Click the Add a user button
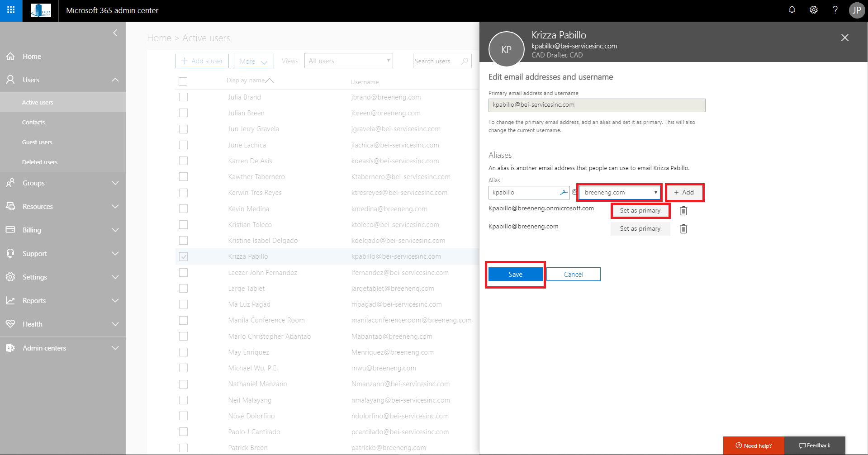Viewport: 868px width, 455px height. pos(202,61)
